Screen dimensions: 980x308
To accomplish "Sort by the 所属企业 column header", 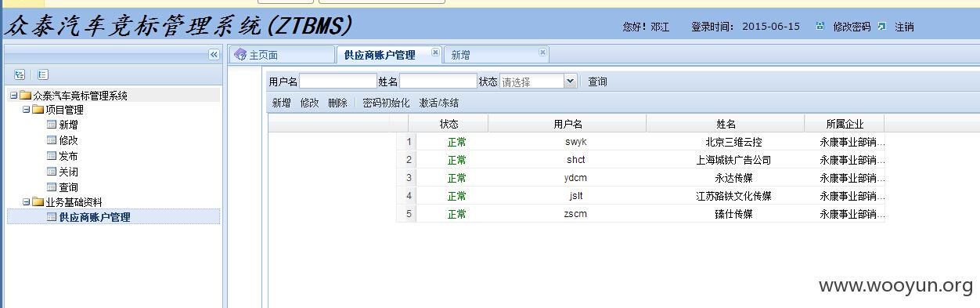I will [845, 124].
